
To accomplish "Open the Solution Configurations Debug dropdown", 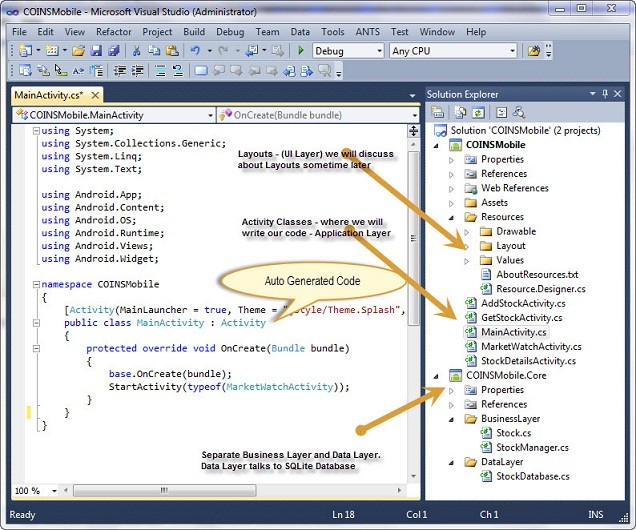I will click(380, 51).
